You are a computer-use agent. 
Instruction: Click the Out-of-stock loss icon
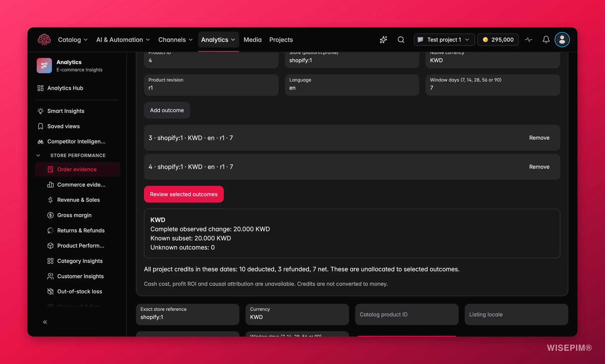pos(50,291)
